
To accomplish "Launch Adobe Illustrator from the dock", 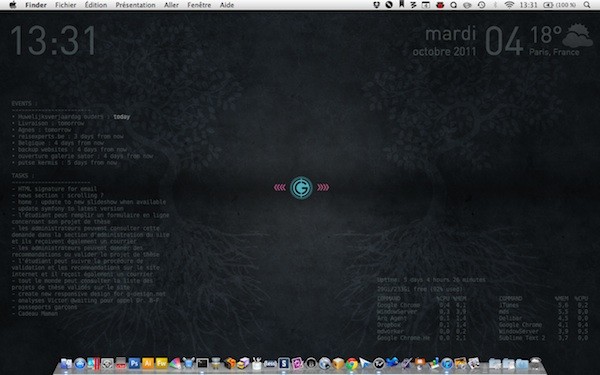I will [148, 363].
